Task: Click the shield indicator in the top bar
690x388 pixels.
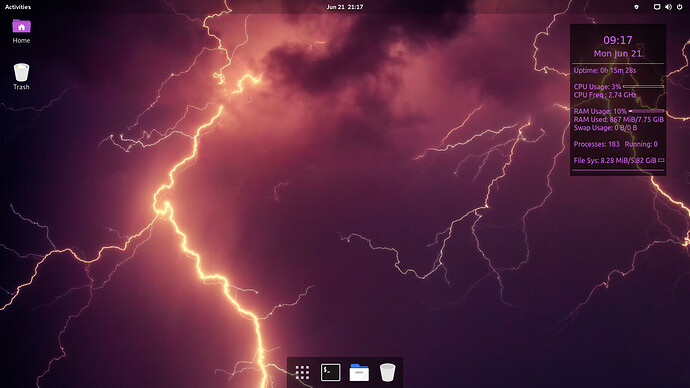Action: [x=636, y=7]
